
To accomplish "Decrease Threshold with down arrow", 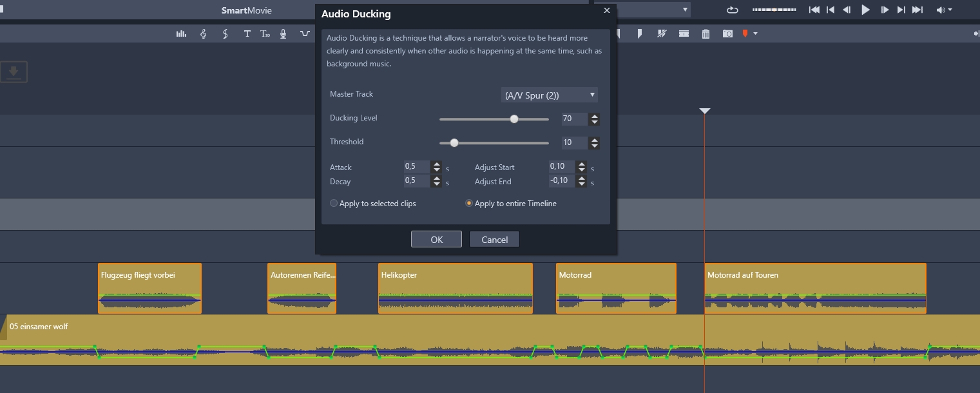I will click(x=595, y=146).
